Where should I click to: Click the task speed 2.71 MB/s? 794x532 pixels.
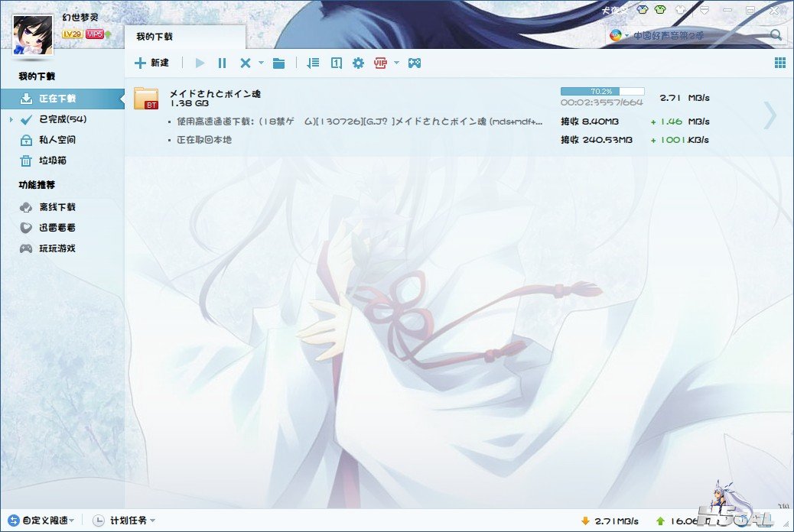coord(685,98)
